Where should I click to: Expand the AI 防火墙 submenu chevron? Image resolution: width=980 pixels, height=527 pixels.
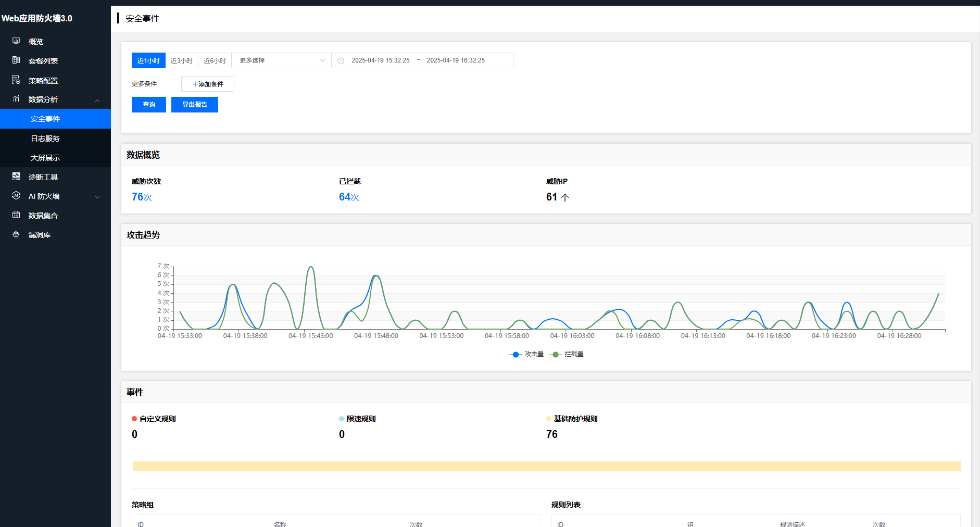97,197
